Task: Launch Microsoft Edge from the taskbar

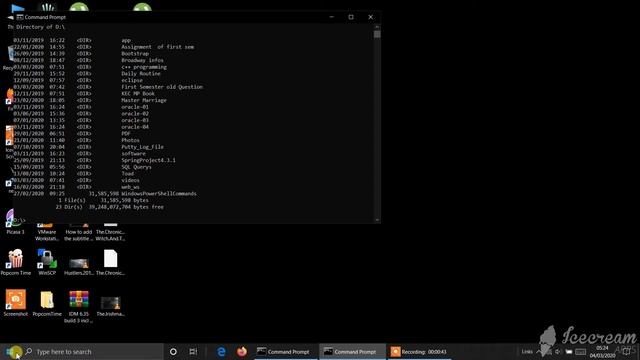Action: point(221,351)
